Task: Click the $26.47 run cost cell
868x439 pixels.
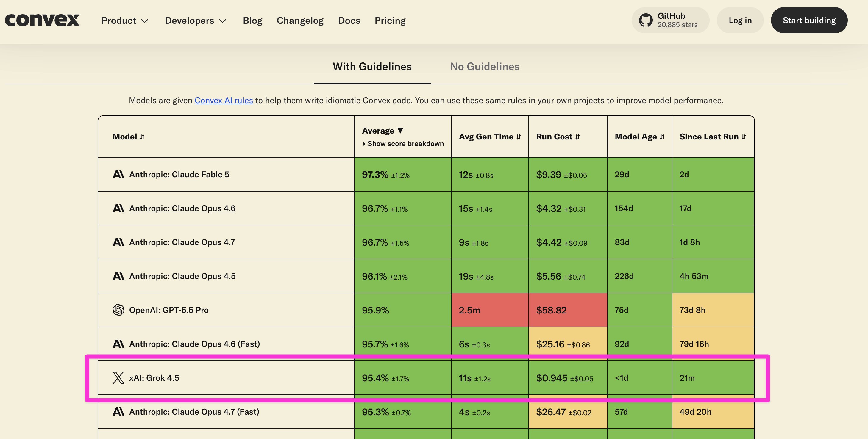Action: [x=568, y=412]
